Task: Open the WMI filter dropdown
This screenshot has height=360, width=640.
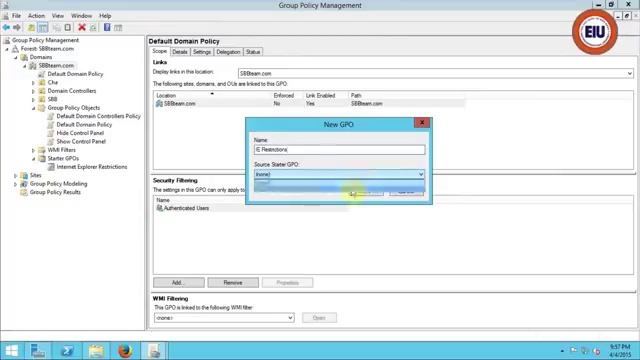Action: [290, 318]
